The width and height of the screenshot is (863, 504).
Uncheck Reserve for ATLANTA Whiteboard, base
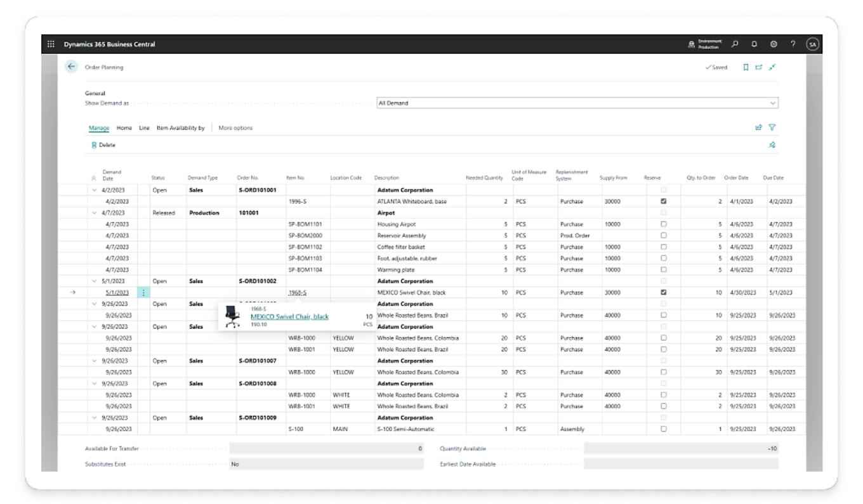(664, 201)
